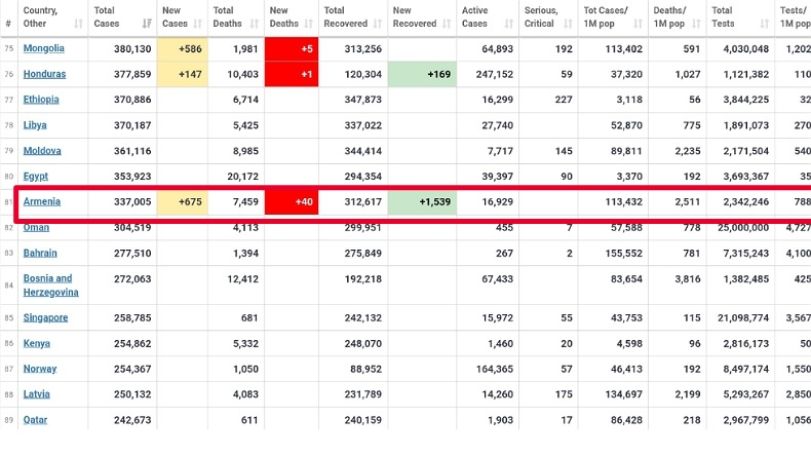This screenshot has height=456, width=811.
Task: Open the Mongolia country link
Action: (44, 49)
